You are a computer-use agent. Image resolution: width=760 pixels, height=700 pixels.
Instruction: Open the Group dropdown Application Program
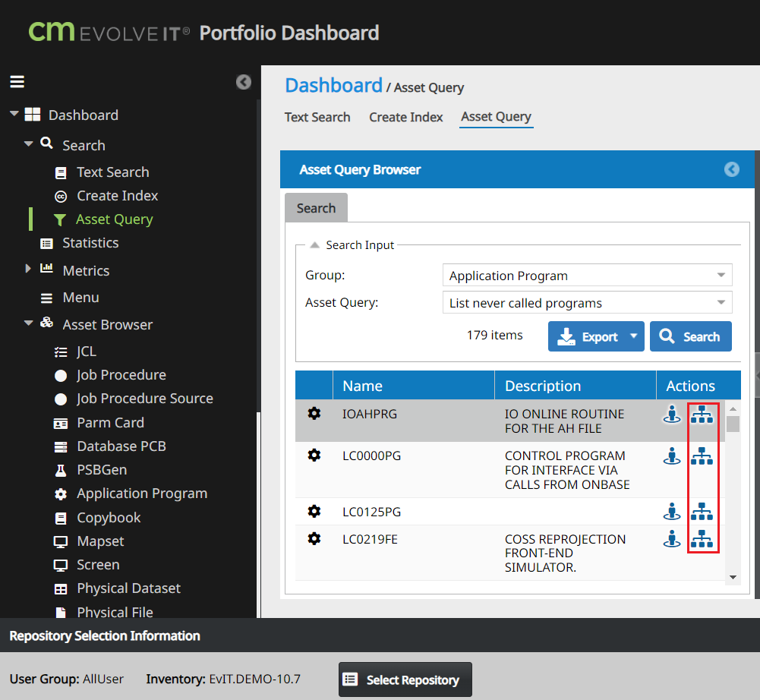click(x=587, y=276)
